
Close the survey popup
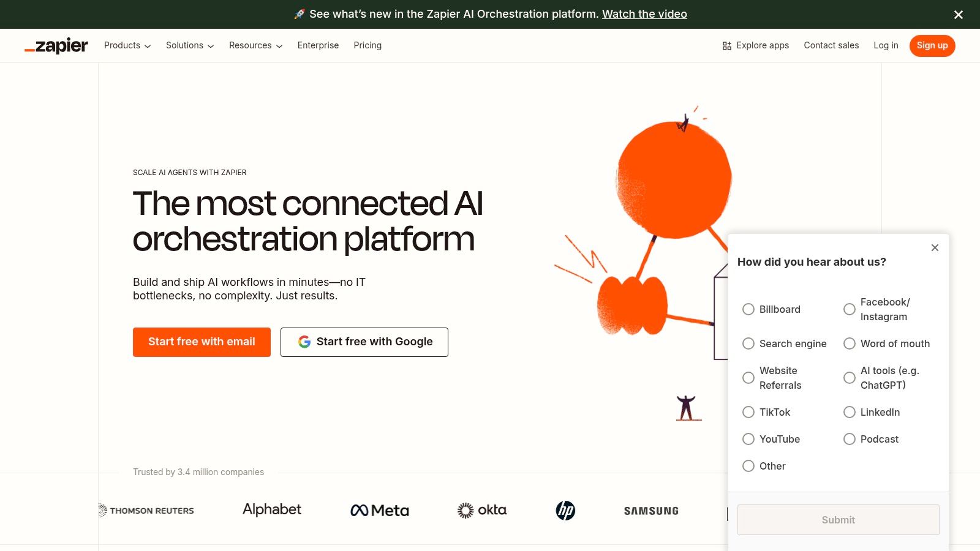point(935,248)
